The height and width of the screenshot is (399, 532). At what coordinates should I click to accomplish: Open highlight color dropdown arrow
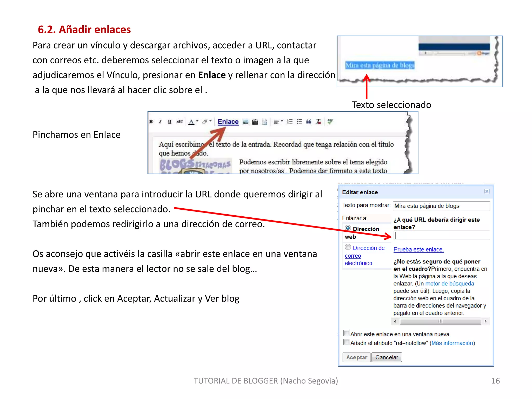(210, 121)
